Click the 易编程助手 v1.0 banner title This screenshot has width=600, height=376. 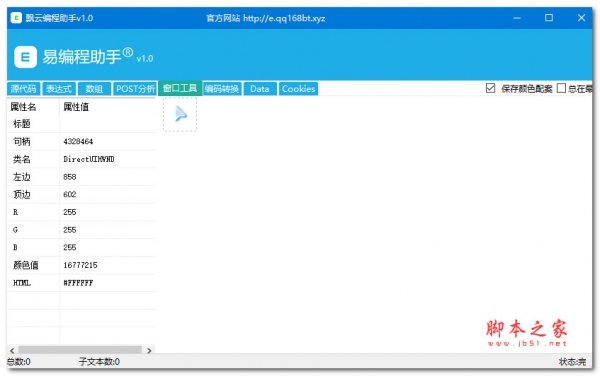[98, 57]
